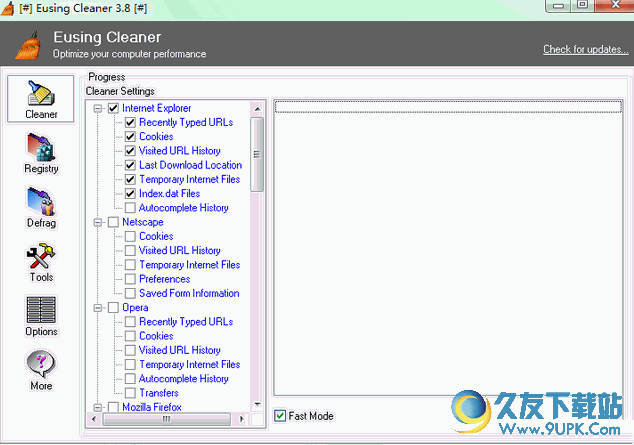Click the tree horizontal scrollbar thumb
Screen dimensions: 634x445
167,419
